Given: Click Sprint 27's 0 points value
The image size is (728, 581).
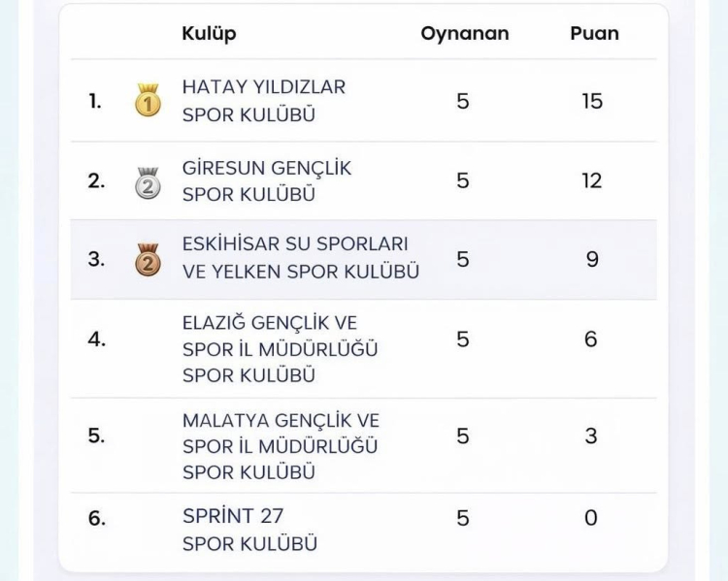Looking at the screenshot, I should [x=591, y=518].
